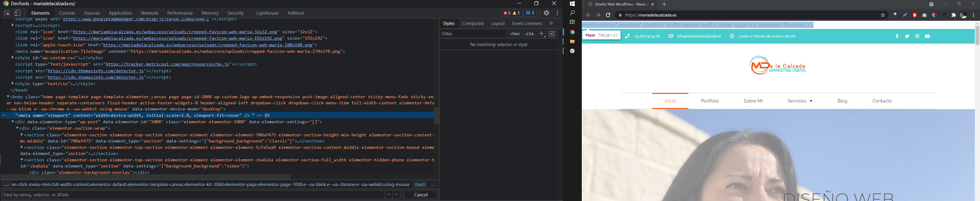Click the red AdBlock extension icon
Viewport: 980px width, 201px height.
pos(915,16)
